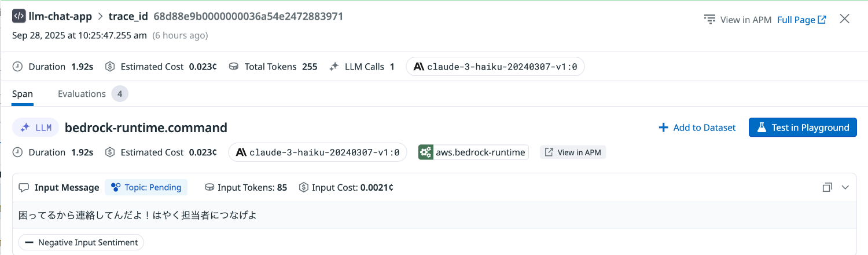Switch to the Span tab
This screenshot has width=868, height=255.
(x=23, y=94)
